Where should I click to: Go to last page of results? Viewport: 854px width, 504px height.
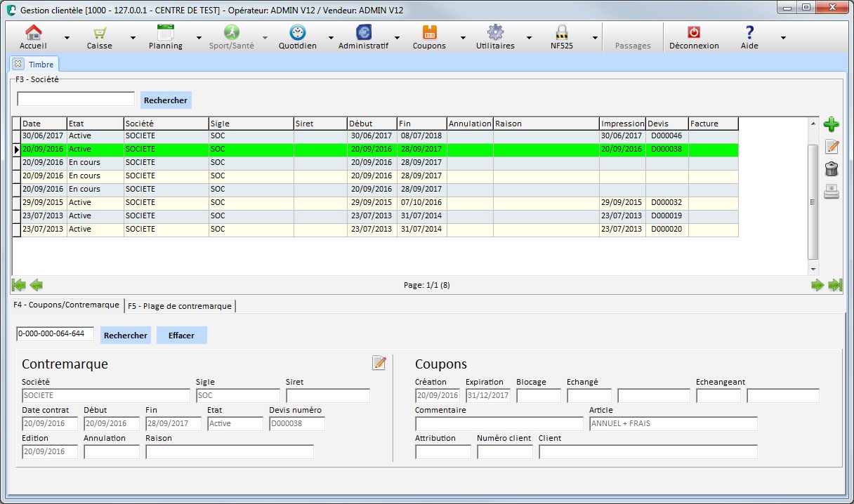click(835, 285)
